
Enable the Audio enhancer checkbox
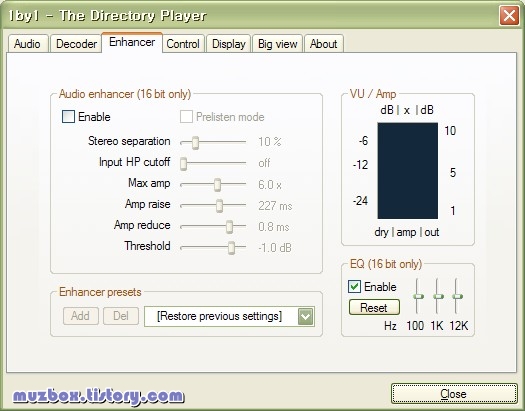[68, 117]
